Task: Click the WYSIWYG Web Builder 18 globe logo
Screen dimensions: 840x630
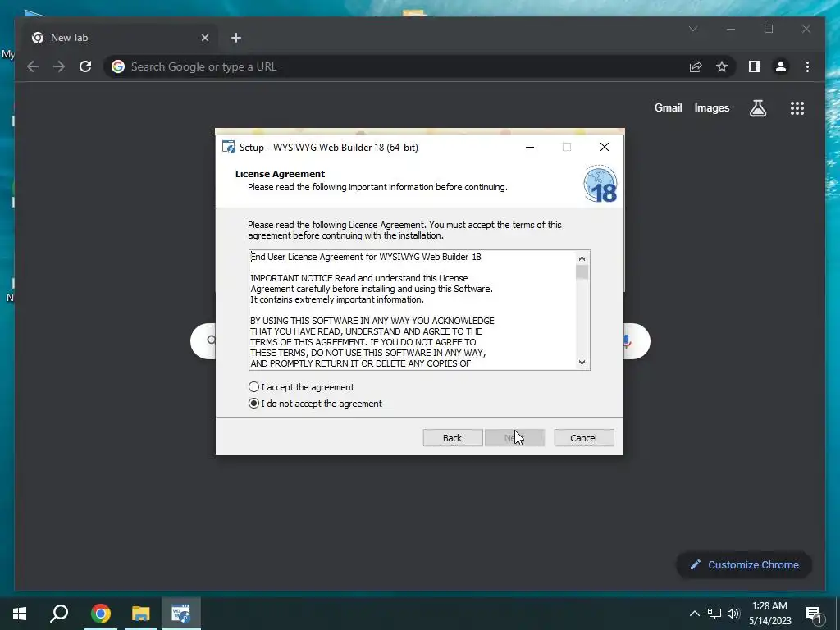Action: point(600,185)
